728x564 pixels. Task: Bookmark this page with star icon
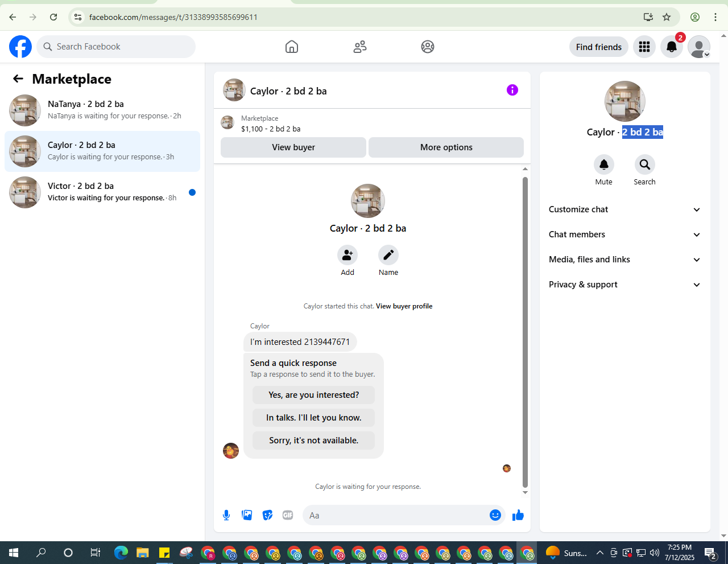click(x=667, y=17)
